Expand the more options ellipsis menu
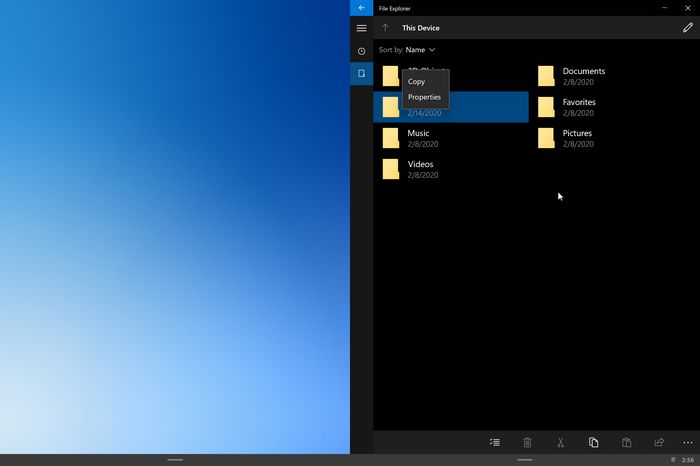The width and height of the screenshot is (700, 466). (687, 442)
